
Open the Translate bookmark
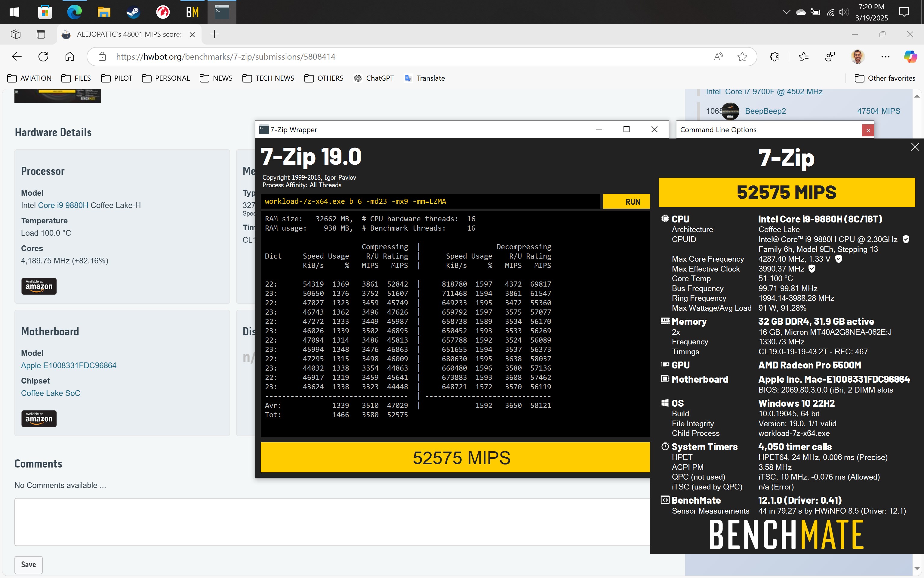[425, 78]
